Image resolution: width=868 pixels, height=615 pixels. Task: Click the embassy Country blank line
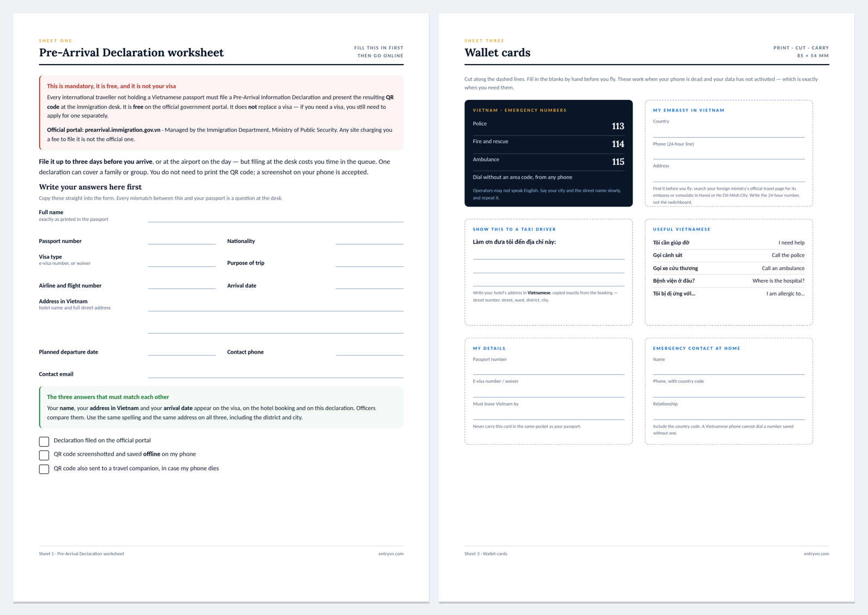(x=729, y=132)
